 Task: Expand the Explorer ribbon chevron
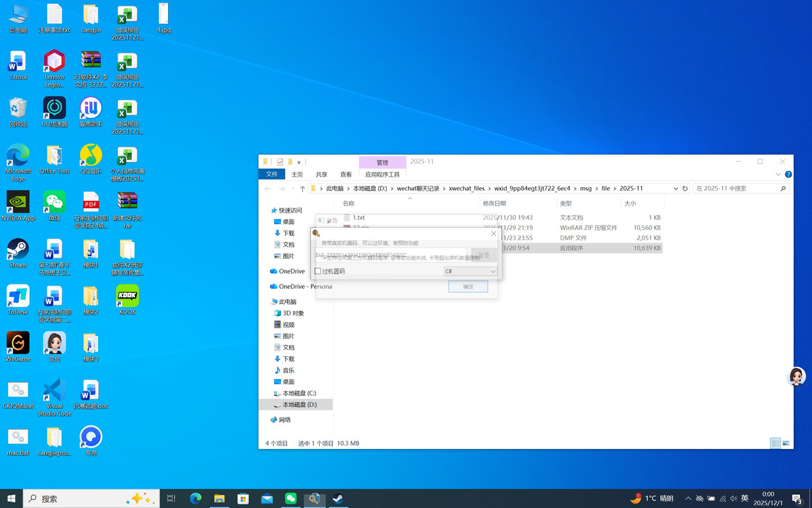778,174
